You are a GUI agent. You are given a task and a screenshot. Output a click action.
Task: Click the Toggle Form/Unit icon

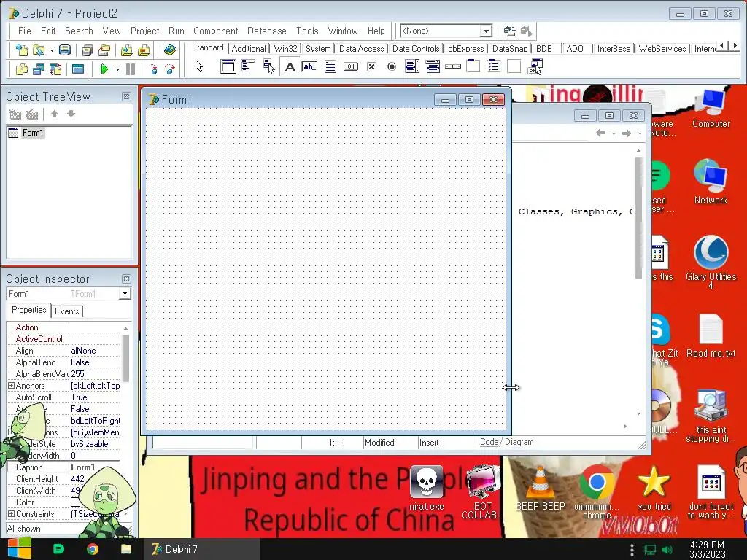[x=55, y=69]
